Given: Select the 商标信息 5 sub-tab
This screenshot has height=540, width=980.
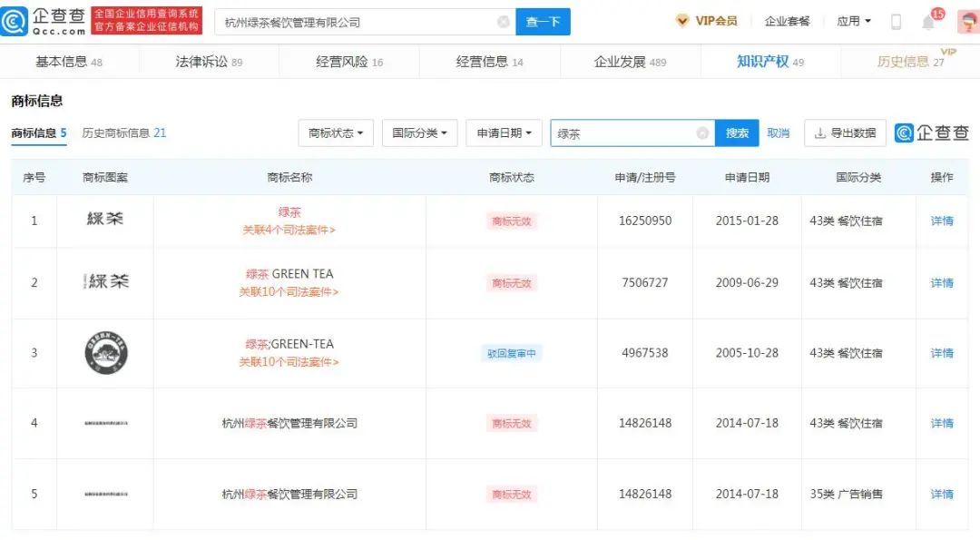Looking at the screenshot, I should 39,133.
